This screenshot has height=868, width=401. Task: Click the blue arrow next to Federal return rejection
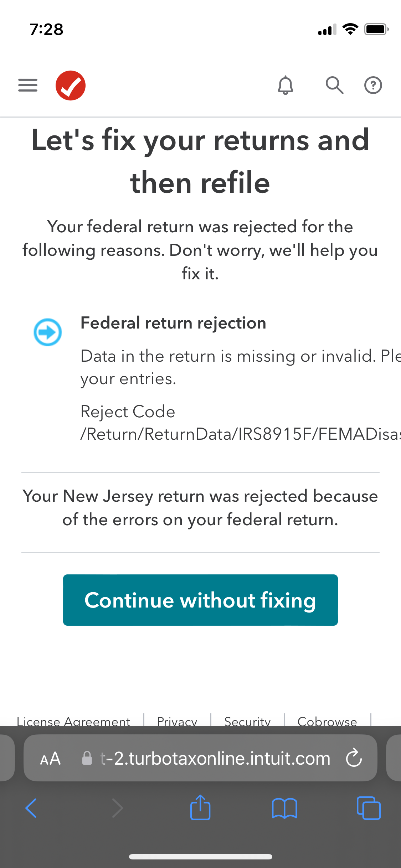click(47, 332)
